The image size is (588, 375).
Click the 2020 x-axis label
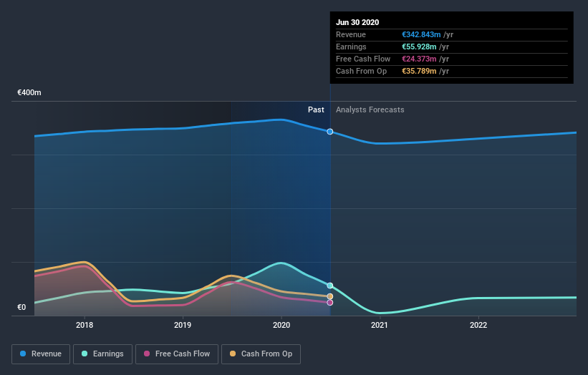(x=281, y=325)
